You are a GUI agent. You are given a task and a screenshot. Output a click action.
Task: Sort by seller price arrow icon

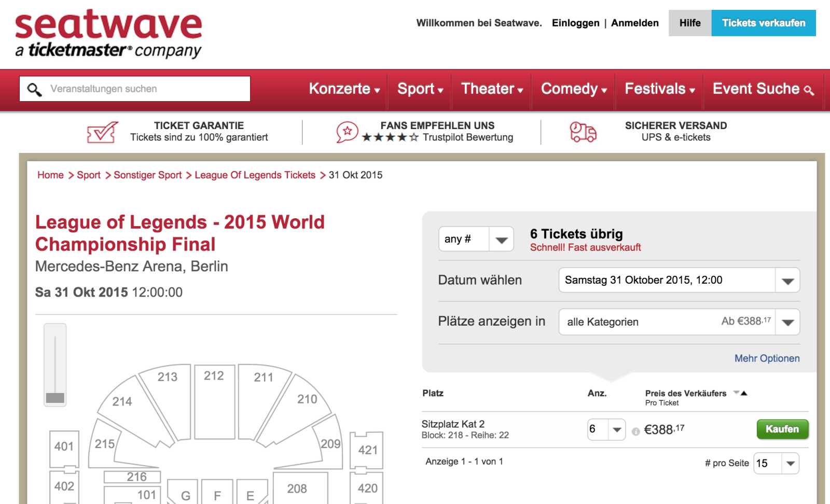click(740, 393)
